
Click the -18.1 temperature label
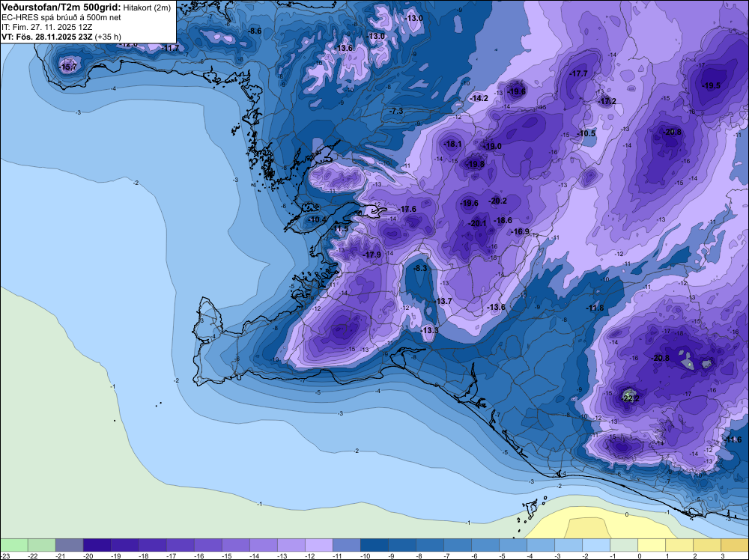click(x=452, y=144)
